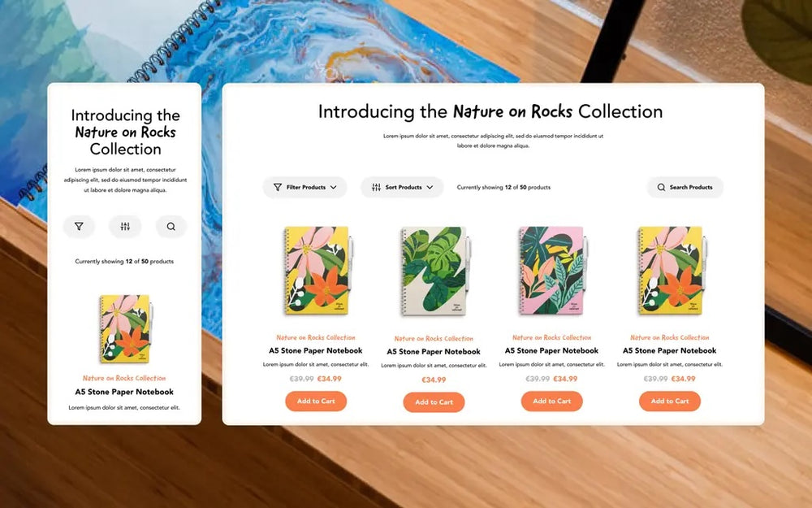Open mobile panel notebook product image

point(126,328)
